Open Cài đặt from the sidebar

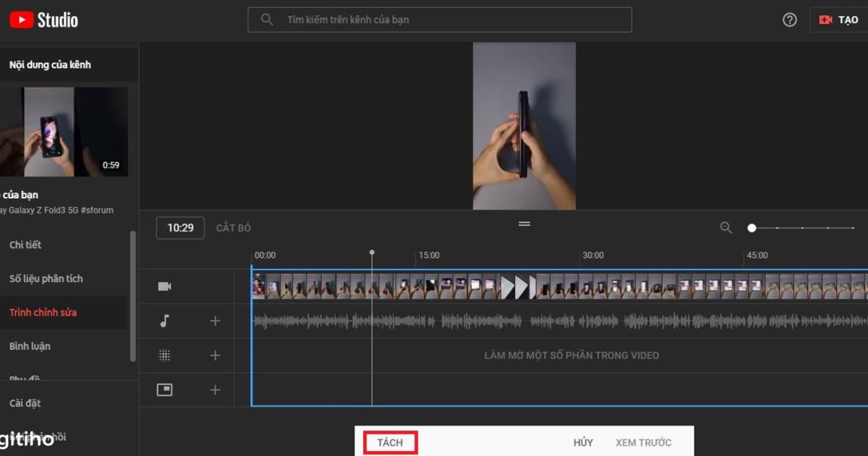pos(25,403)
